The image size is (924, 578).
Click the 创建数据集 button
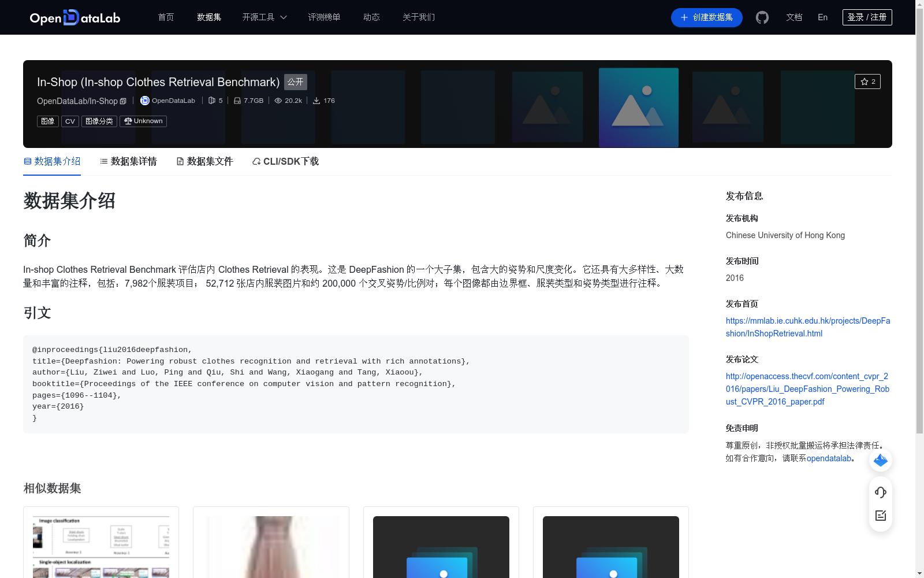707,17
